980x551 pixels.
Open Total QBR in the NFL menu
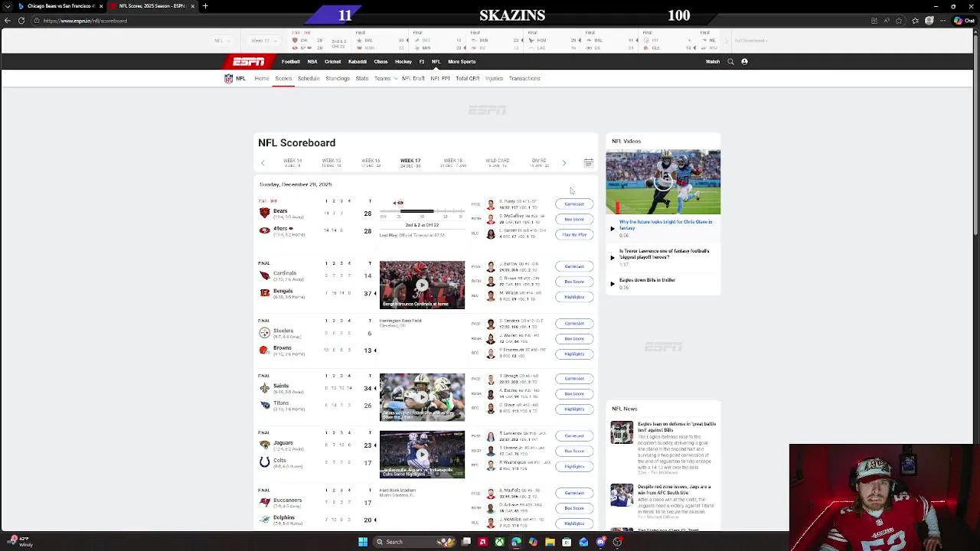tap(468, 78)
